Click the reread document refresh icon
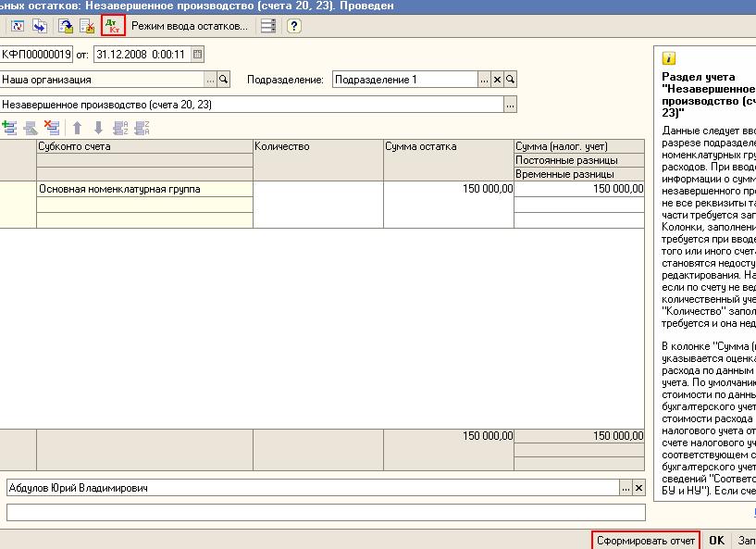This screenshot has height=549, width=756. (x=18, y=26)
